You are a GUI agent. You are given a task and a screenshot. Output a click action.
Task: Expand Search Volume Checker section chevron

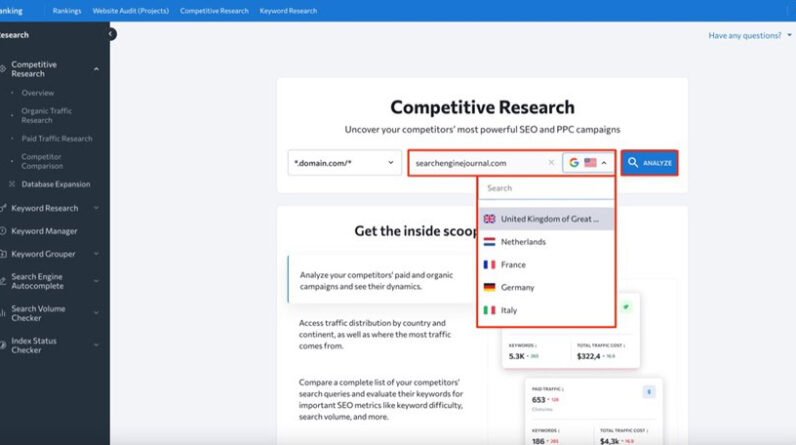96,313
